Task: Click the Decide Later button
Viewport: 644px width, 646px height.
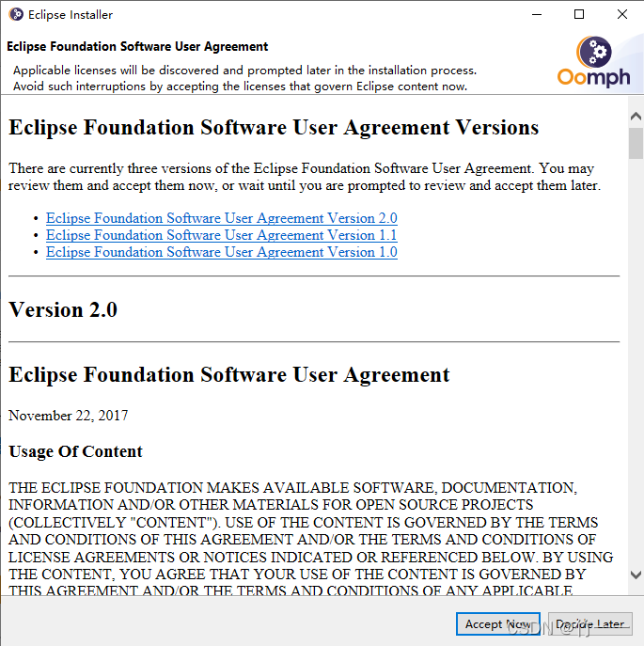Action: point(590,623)
